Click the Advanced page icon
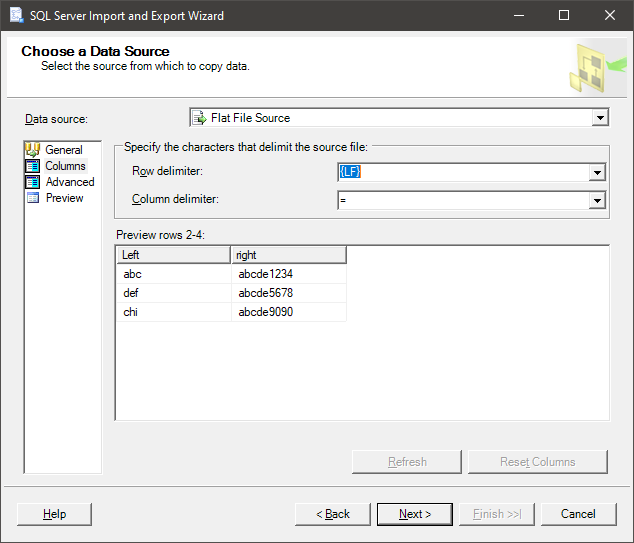The width and height of the screenshot is (634, 543). 32,182
